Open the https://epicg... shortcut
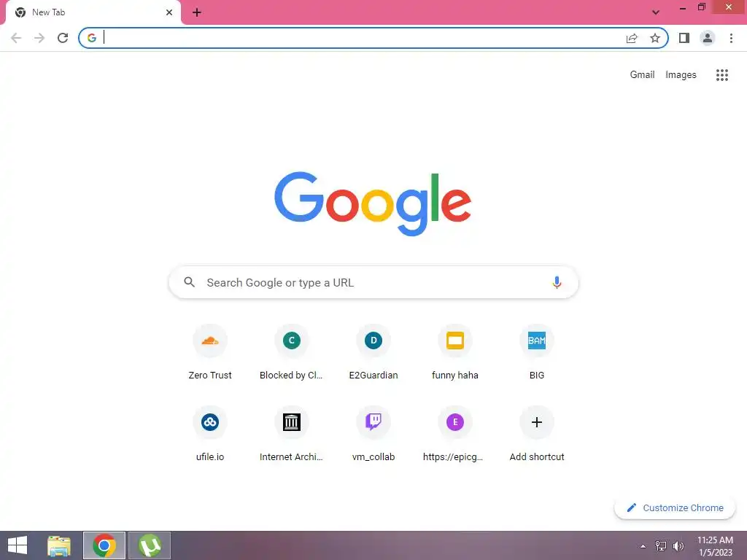 pyautogui.click(x=455, y=435)
